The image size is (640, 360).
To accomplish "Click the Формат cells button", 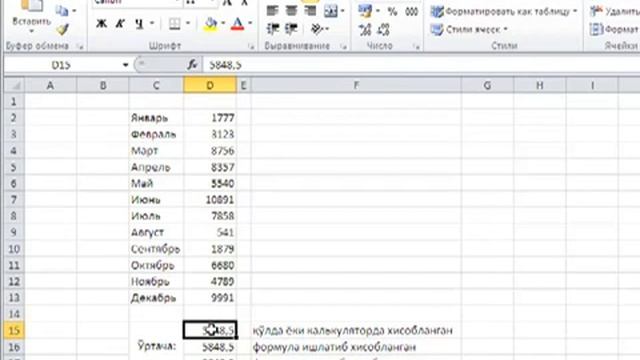I will click(615, 29).
